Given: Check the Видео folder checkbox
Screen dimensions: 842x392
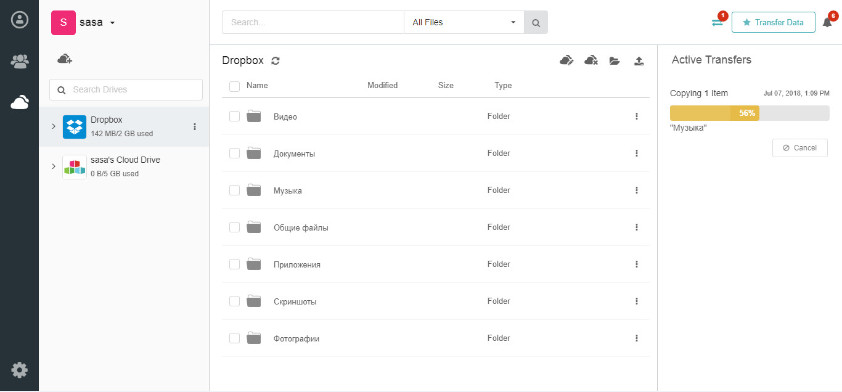Looking at the screenshot, I should tap(235, 117).
